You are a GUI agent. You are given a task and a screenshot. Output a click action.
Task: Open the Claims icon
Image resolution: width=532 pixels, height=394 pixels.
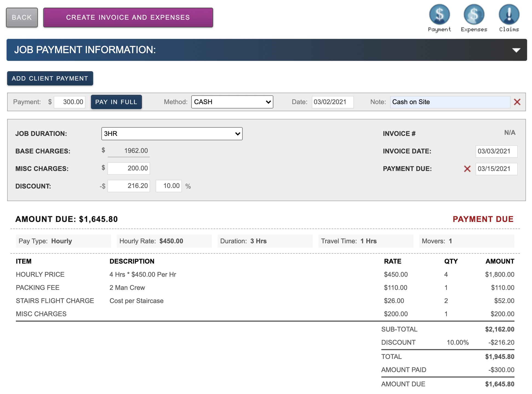click(509, 15)
